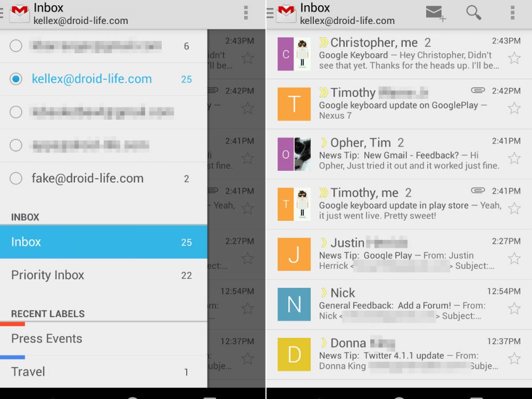Toggle importance marker on Donna email
The image size is (532, 399).
click(x=324, y=343)
